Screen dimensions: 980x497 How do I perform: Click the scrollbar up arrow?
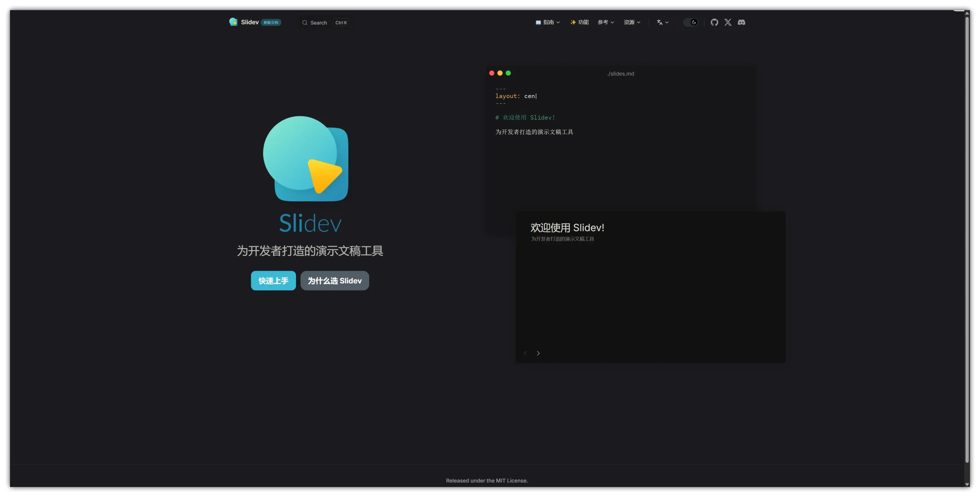pos(967,13)
